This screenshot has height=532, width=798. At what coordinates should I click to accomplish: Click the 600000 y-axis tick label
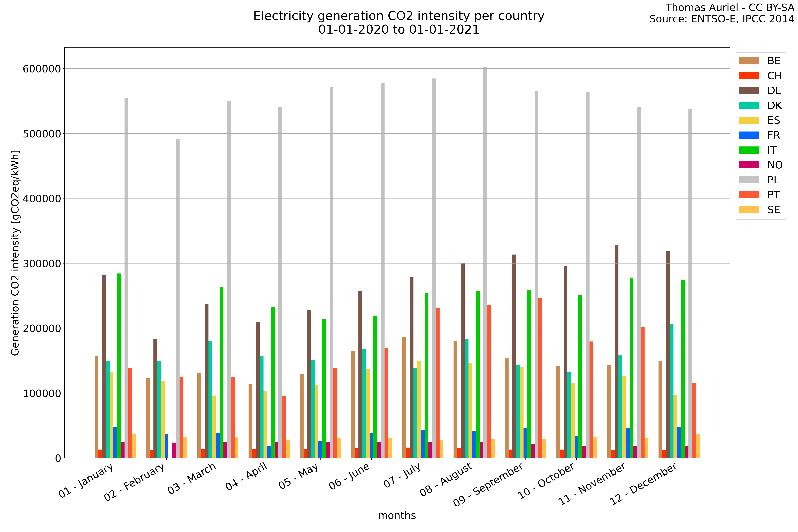(42, 69)
